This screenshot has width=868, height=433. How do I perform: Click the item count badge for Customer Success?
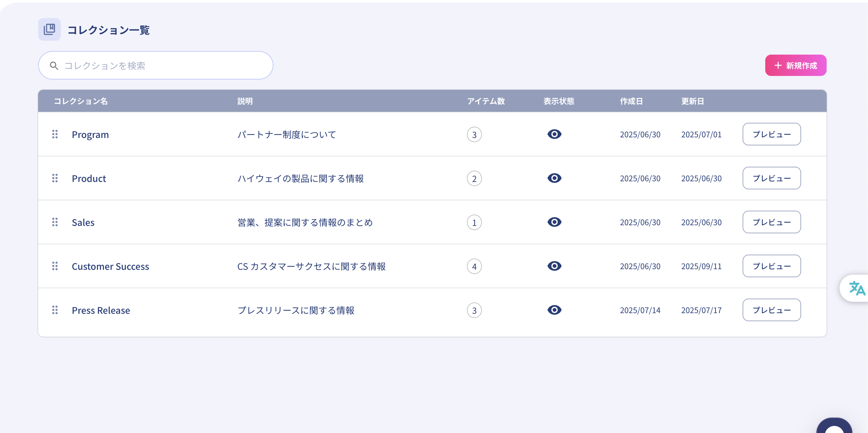point(474,266)
